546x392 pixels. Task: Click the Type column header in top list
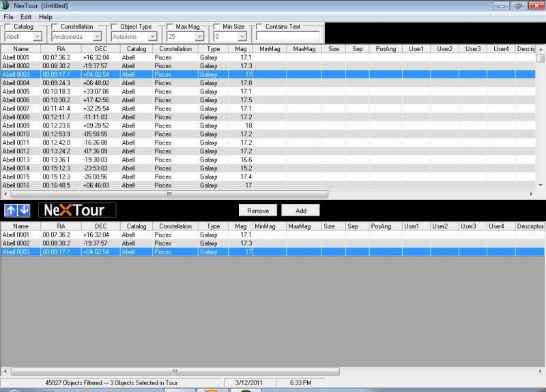213,49
